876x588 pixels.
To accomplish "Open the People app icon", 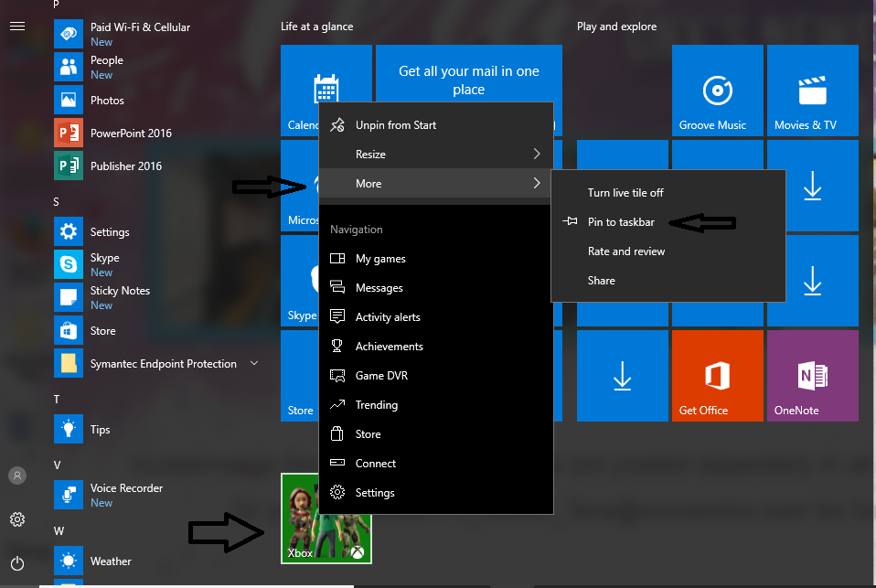I will [x=69, y=67].
